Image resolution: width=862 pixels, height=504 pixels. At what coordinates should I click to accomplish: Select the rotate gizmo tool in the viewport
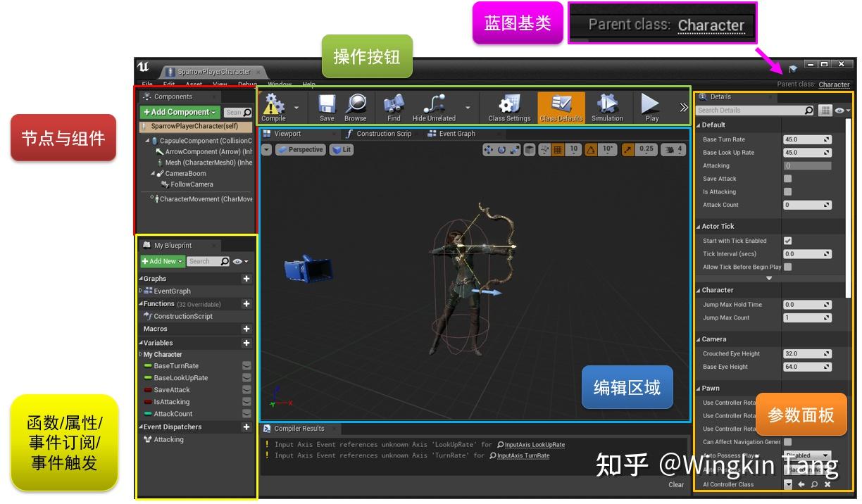(501, 149)
